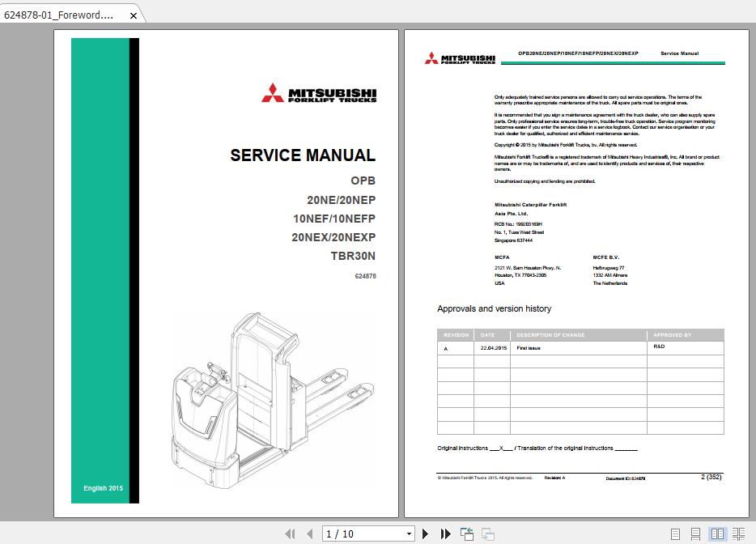Click the English 2015 label on the cover
Image resolution: width=756 pixels, height=544 pixels.
(103, 487)
